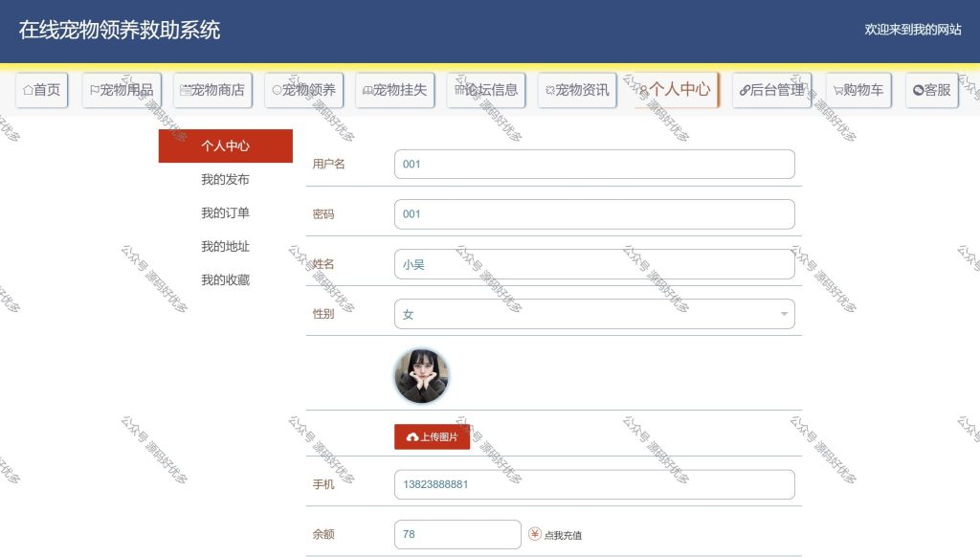The height and width of the screenshot is (557, 980).
Task: Focus the 姓名 input field
Action: 594,264
